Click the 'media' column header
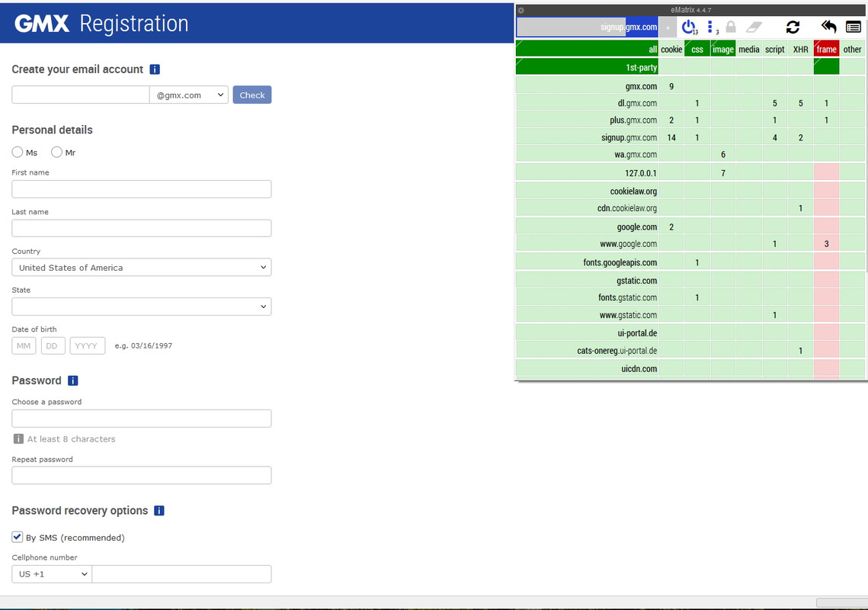868x610 pixels. tap(749, 49)
